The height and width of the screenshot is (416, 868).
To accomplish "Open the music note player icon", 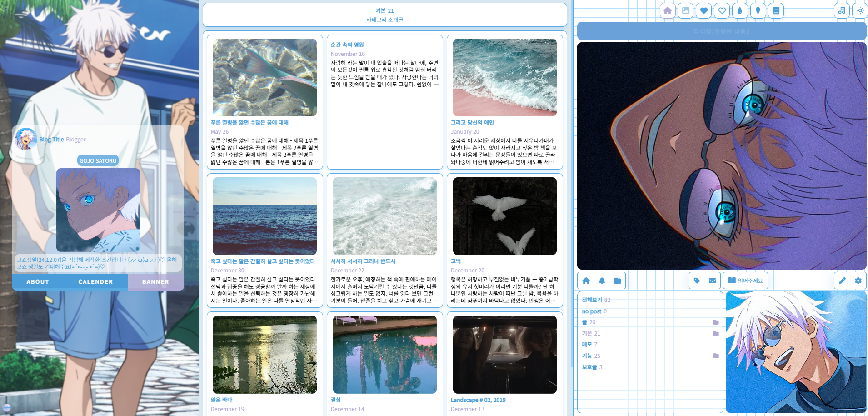I will (842, 10).
